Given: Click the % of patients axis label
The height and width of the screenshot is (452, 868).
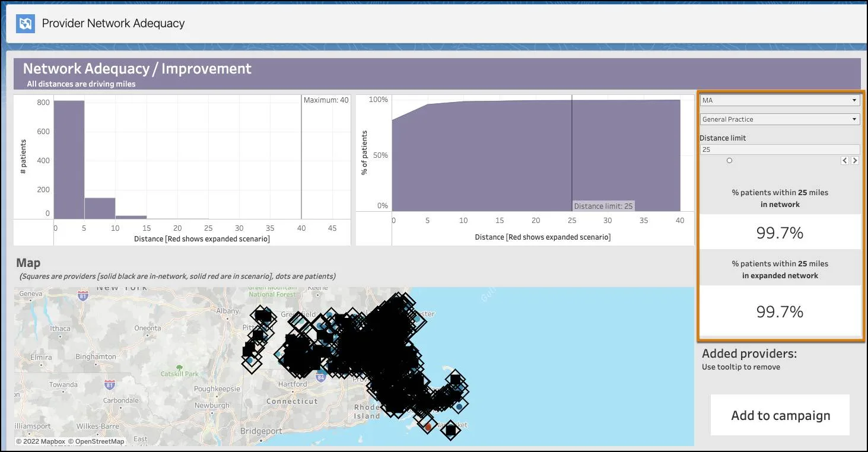Looking at the screenshot, I should point(364,153).
